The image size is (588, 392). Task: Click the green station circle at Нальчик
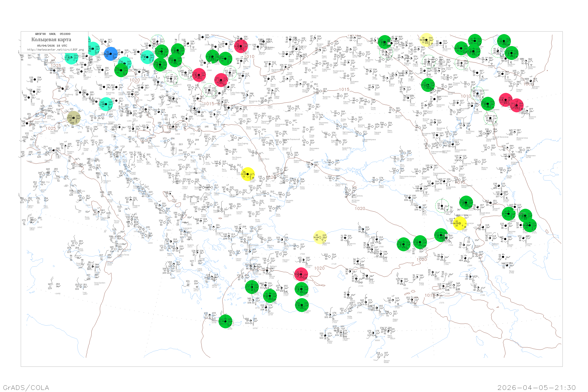coord(466,202)
